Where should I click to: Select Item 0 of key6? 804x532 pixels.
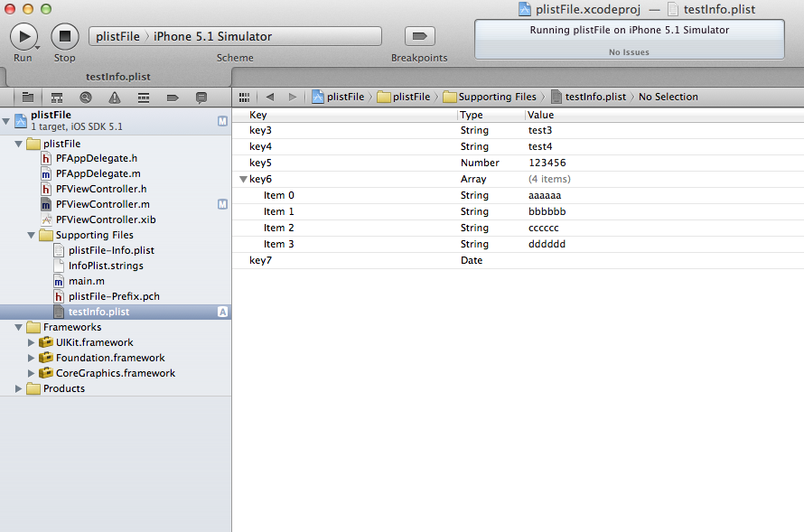(x=518, y=196)
